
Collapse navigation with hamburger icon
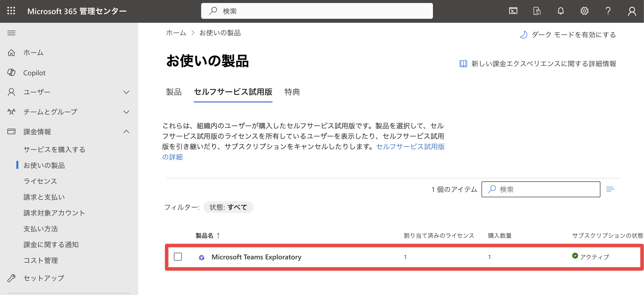click(11, 33)
